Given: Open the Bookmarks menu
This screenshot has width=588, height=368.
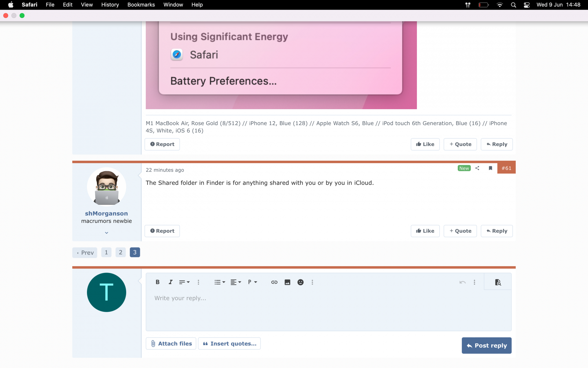Looking at the screenshot, I should [141, 5].
